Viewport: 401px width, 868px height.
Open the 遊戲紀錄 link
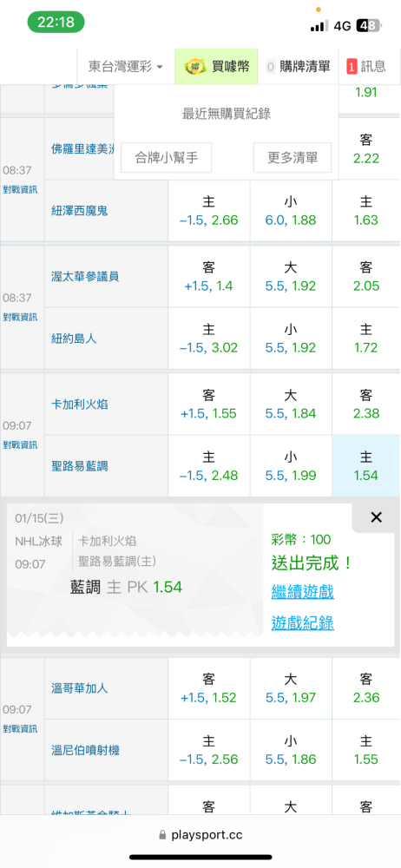point(302,622)
